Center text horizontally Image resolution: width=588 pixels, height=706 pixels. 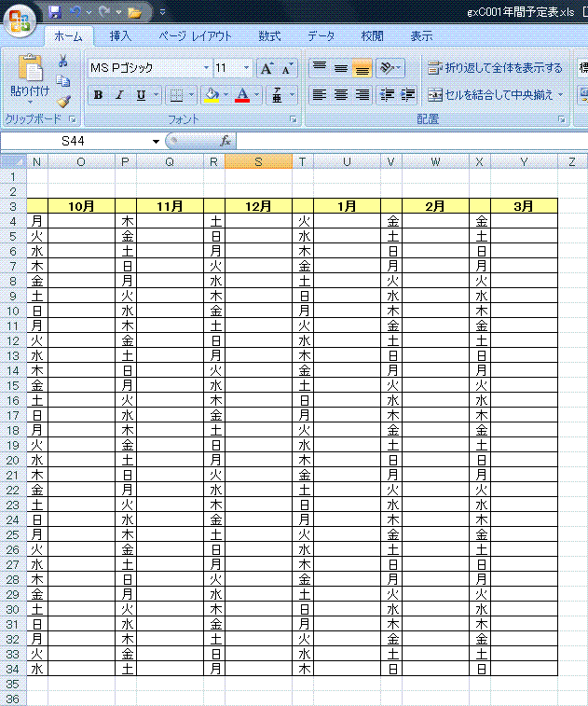[x=340, y=95]
